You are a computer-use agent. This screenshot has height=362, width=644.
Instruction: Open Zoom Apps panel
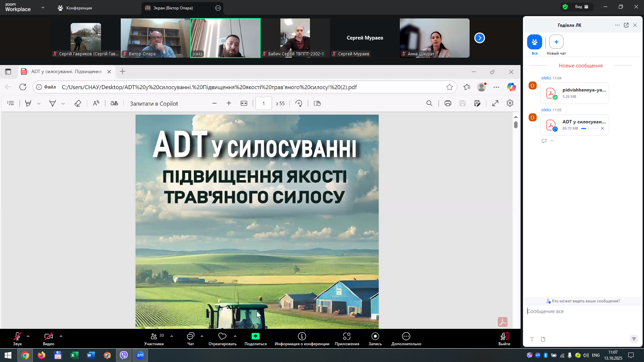coord(346,336)
